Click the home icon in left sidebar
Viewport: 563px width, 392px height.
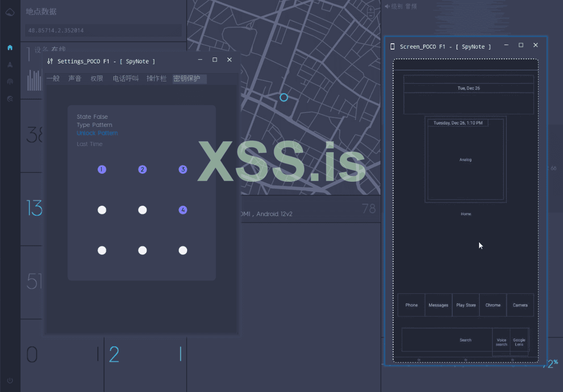click(x=10, y=47)
